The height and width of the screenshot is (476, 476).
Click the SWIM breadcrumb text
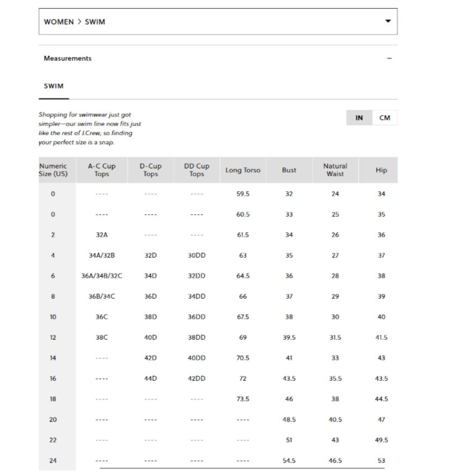coord(95,22)
